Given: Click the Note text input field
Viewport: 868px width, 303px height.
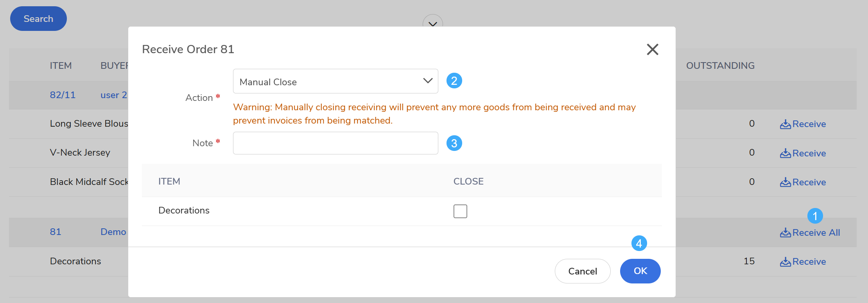Looking at the screenshot, I should point(335,143).
